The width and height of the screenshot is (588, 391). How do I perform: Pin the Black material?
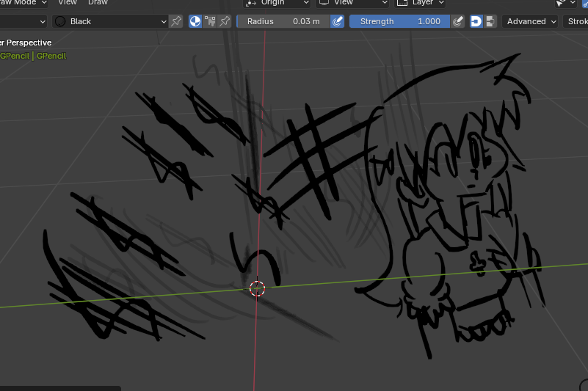pos(176,21)
